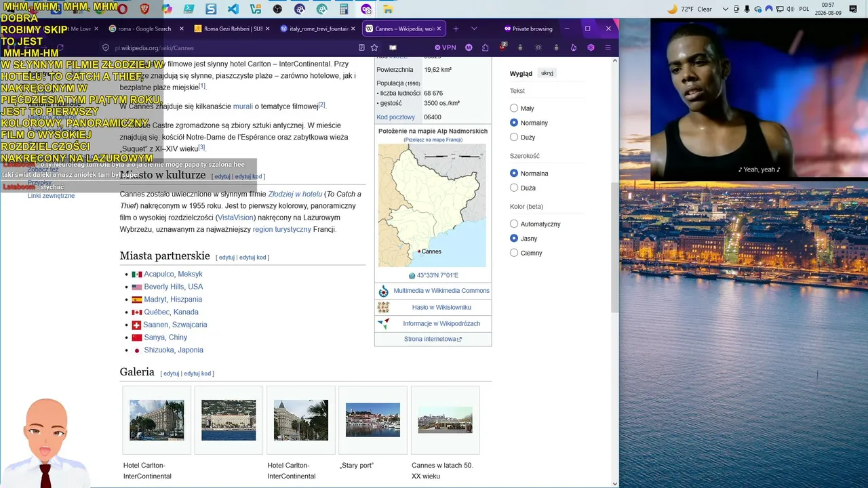The height and width of the screenshot is (488, 868).
Task: Open the uBlock extension icon with badge
Action: pos(503,47)
